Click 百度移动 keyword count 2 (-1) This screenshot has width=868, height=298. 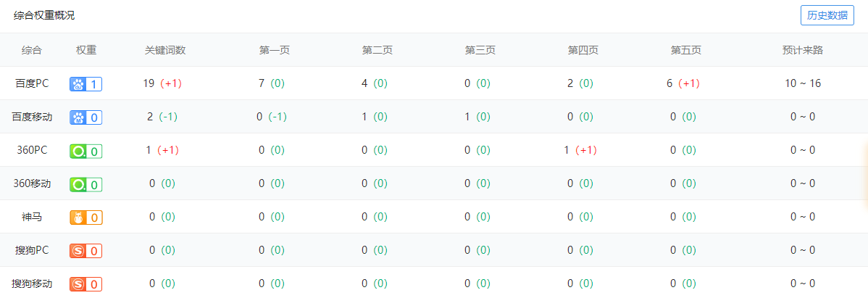(162, 117)
